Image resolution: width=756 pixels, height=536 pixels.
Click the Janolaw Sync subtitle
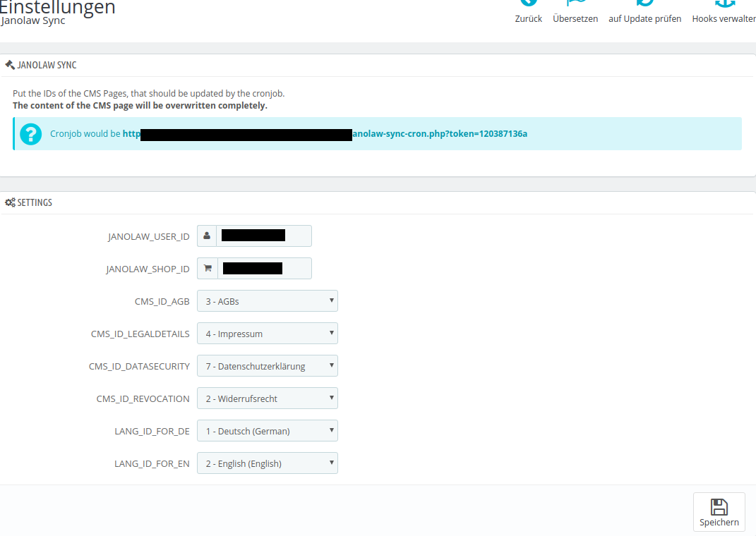tap(33, 20)
